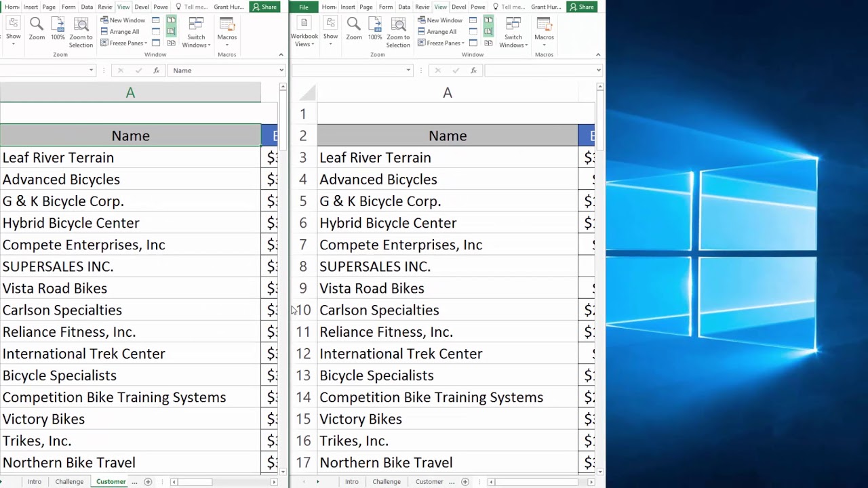Select row 10 header in right window
868x488 pixels.
[303, 310]
